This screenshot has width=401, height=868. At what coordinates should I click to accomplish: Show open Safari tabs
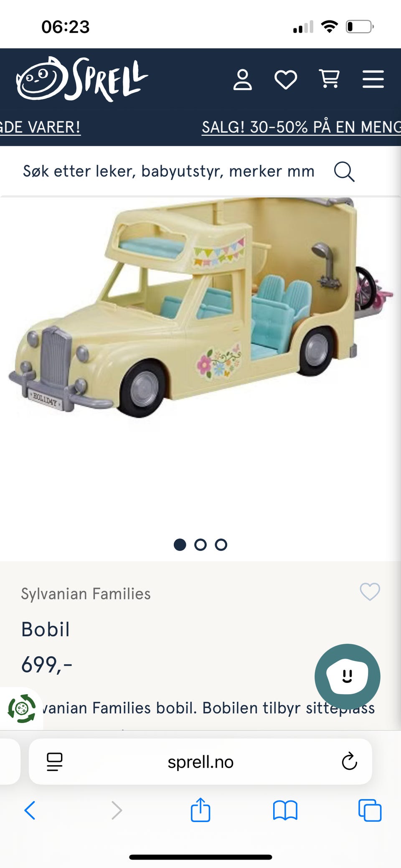pyautogui.click(x=370, y=810)
